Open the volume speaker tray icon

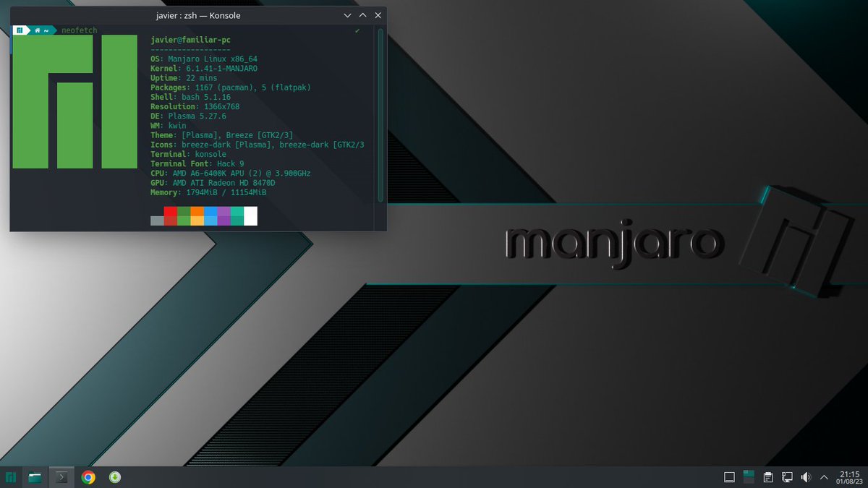point(806,477)
